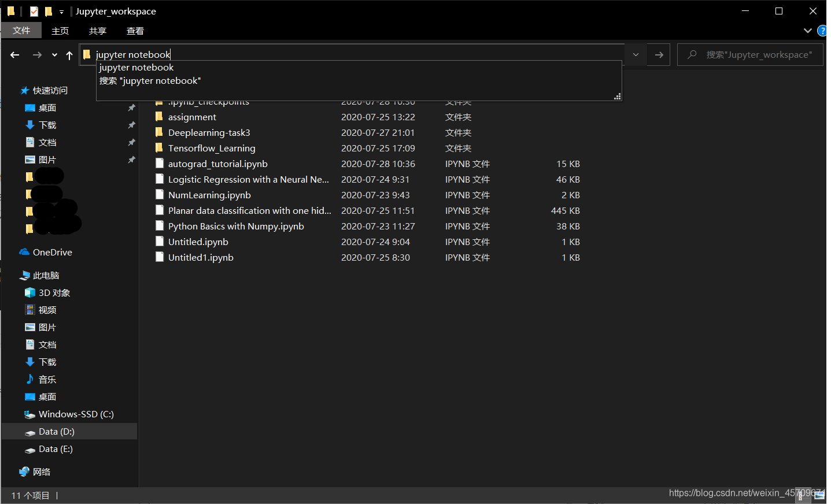
Task: Open address bar history dropdown
Action: 636,55
